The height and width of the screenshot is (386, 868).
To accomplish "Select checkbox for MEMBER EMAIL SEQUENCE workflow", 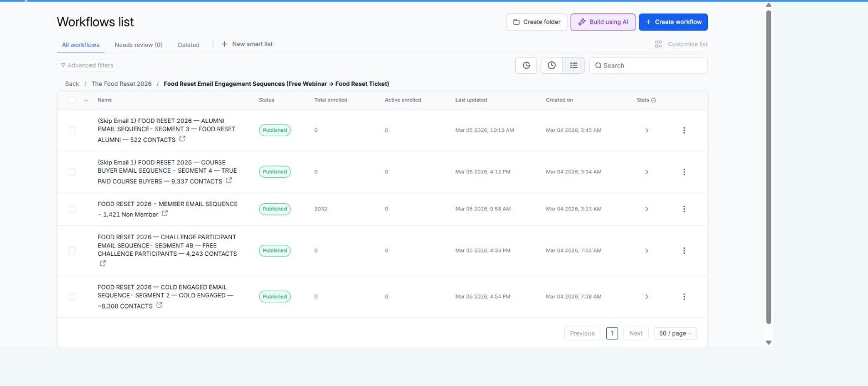I will [x=72, y=209].
